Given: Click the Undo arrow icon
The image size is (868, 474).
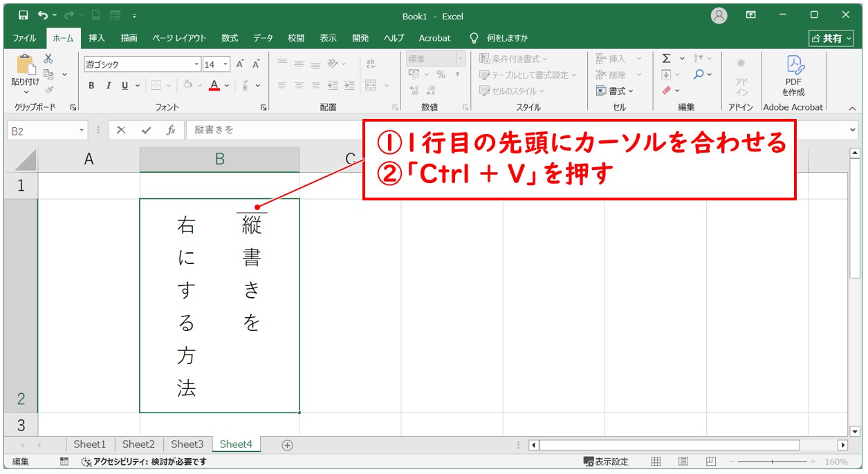Looking at the screenshot, I should pos(44,15).
